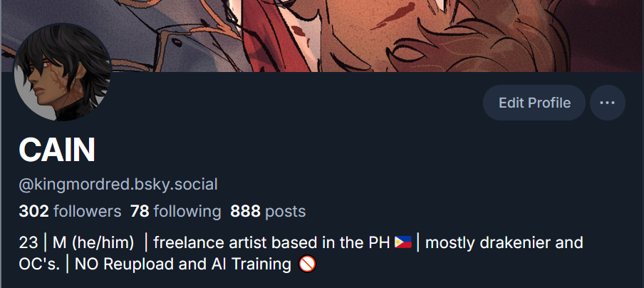Select the @kingmordred.bsky.social handle
Image resolution: width=644 pixels, height=288 pixels.
click(118, 185)
